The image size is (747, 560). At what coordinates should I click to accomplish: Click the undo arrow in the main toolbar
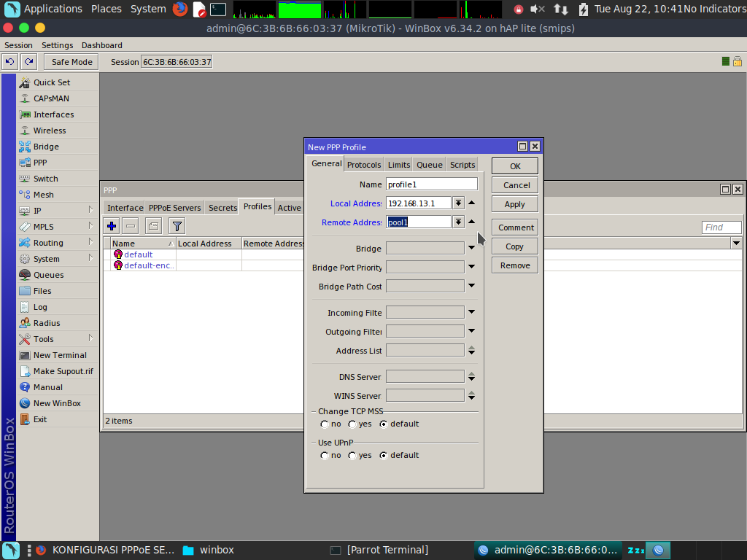[9, 62]
